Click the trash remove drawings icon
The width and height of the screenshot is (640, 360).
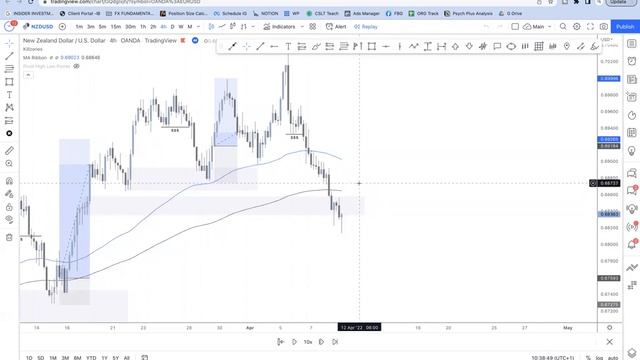pyautogui.click(x=9, y=237)
